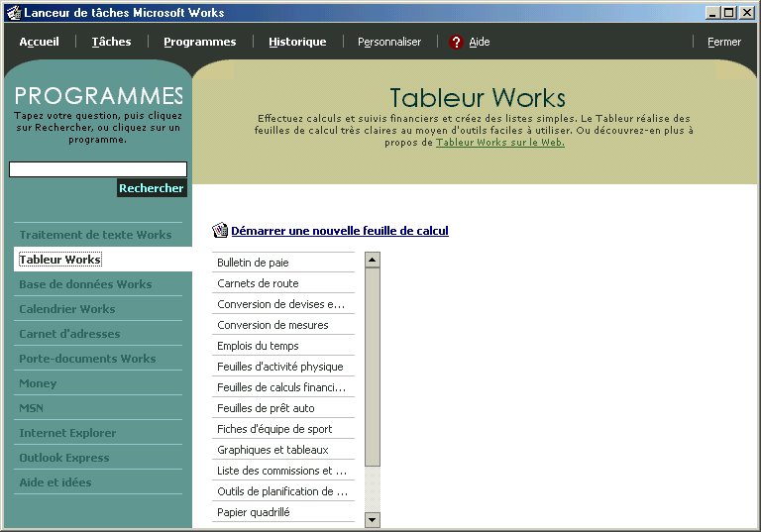The height and width of the screenshot is (532, 761).
Task: Select Outlook Express in programs list
Action: 64,458
